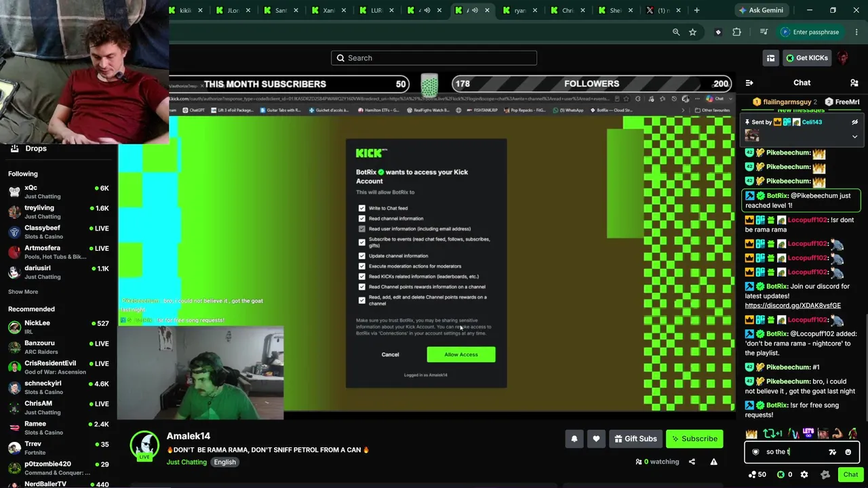Viewport: 868px width, 488px height.
Task: Click the Kick user profile avatar
Action: tap(843, 58)
